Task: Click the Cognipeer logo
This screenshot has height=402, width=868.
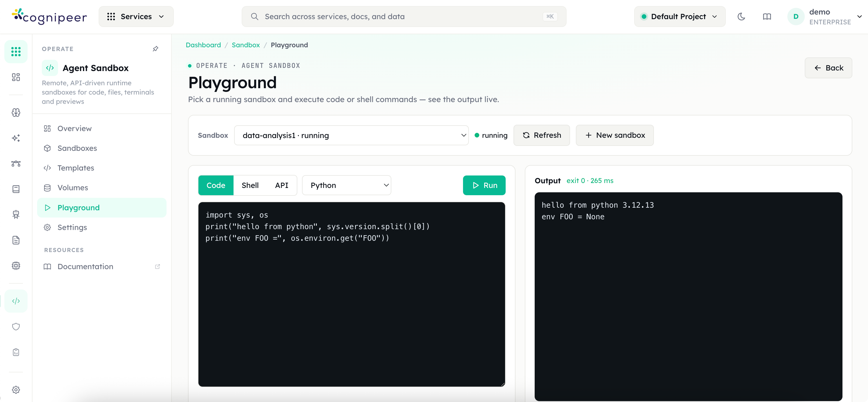Action: pyautogui.click(x=50, y=17)
